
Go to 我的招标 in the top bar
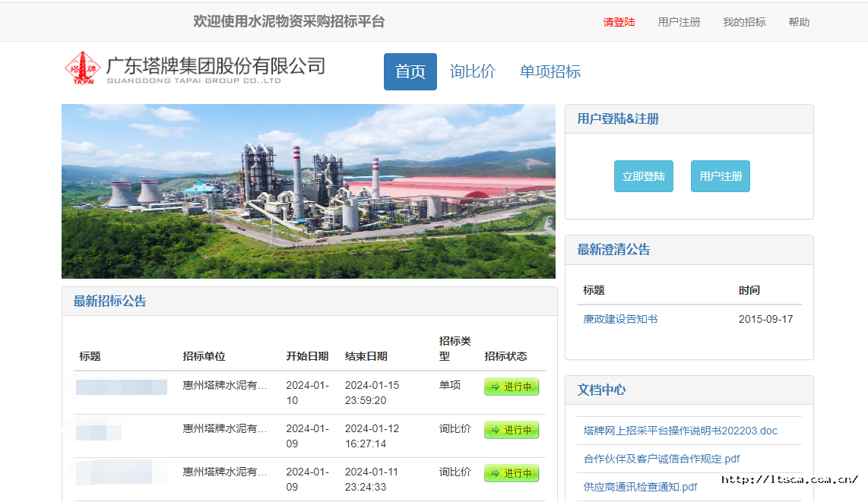pos(744,22)
